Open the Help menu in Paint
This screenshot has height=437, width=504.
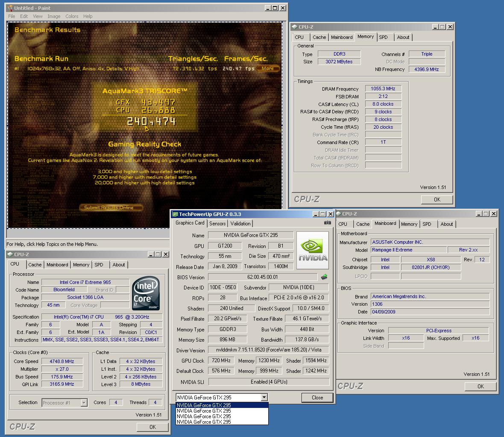88,16
